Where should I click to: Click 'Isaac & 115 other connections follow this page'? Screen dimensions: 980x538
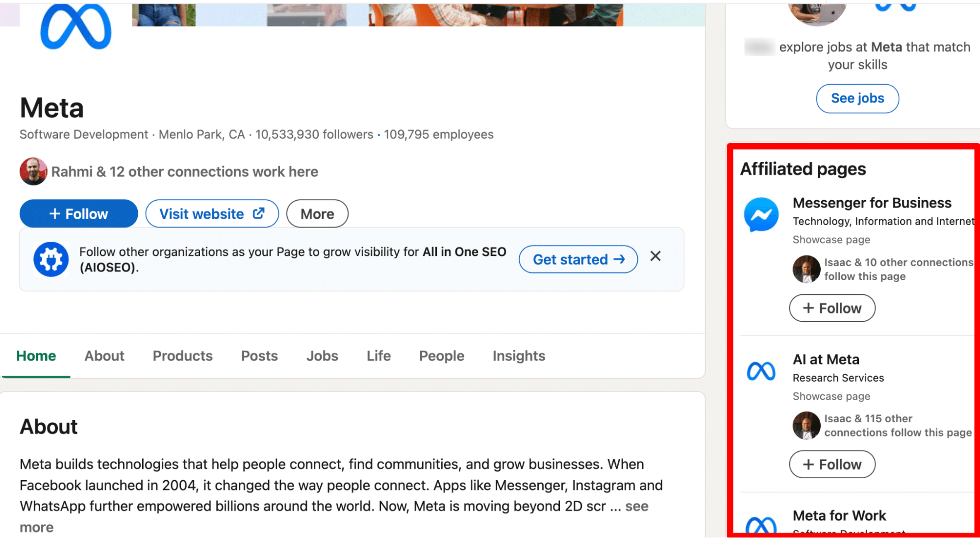coord(898,426)
